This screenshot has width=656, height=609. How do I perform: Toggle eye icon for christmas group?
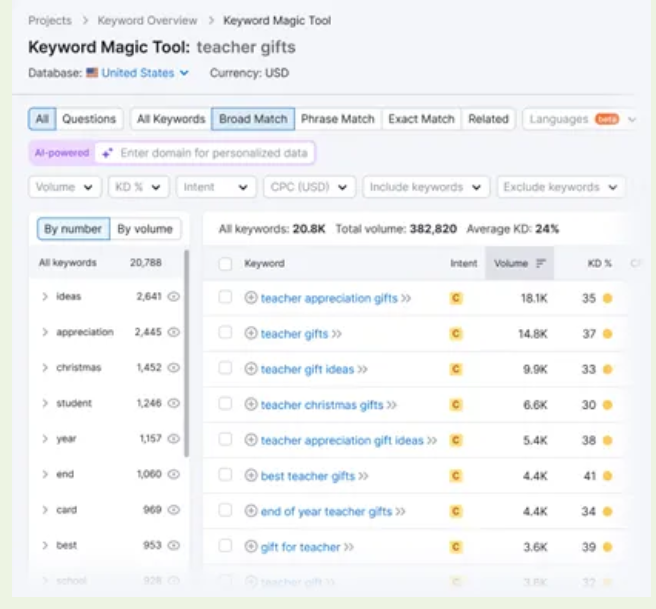pos(174,368)
